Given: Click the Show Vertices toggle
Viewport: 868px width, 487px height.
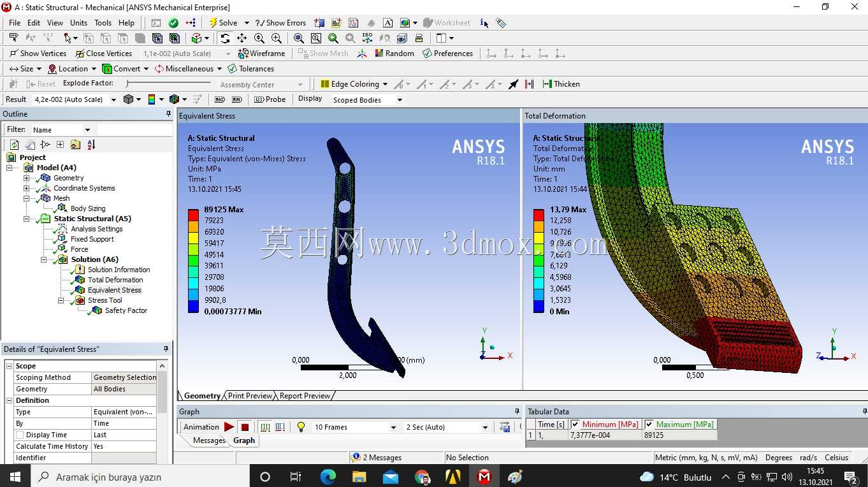Looking at the screenshot, I should [x=38, y=54].
